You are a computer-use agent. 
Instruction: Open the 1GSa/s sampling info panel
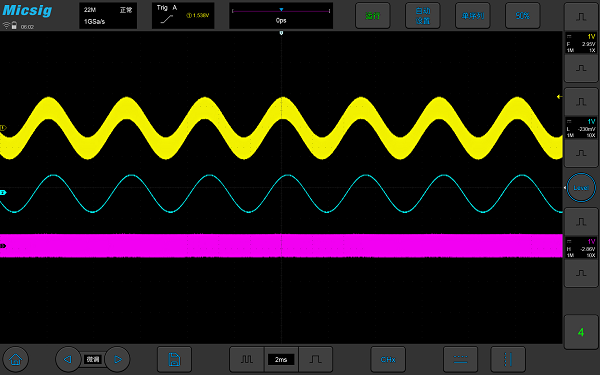point(108,16)
